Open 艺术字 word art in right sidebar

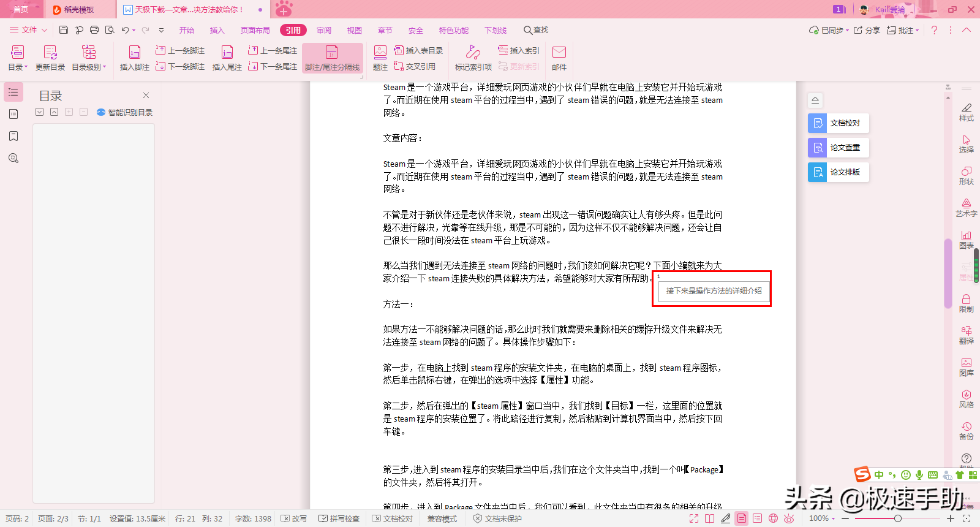coord(967,208)
